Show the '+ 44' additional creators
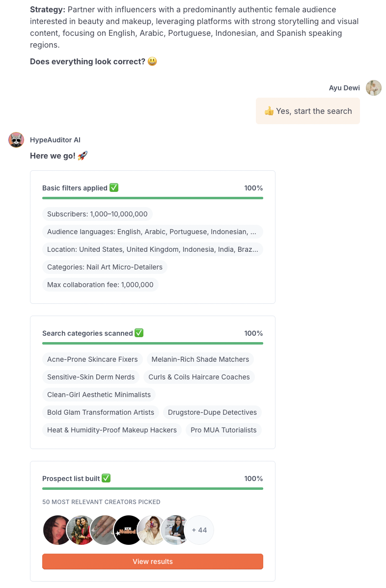 (x=199, y=530)
